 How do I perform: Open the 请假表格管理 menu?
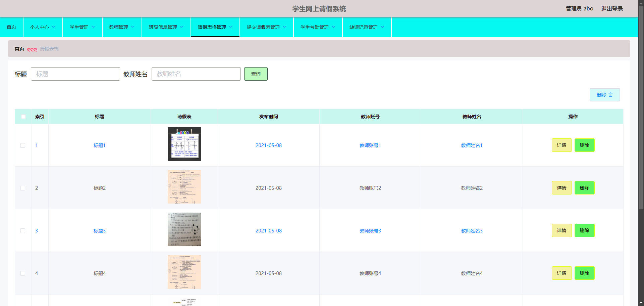[x=215, y=27]
